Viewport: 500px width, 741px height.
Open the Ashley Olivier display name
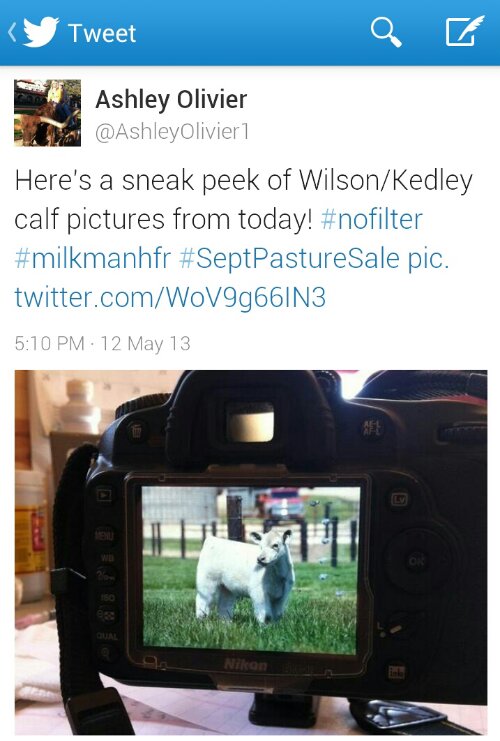tap(171, 99)
